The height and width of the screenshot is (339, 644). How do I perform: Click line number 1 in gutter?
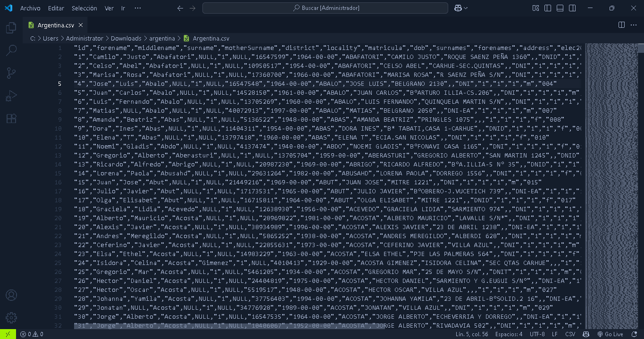(x=59, y=48)
